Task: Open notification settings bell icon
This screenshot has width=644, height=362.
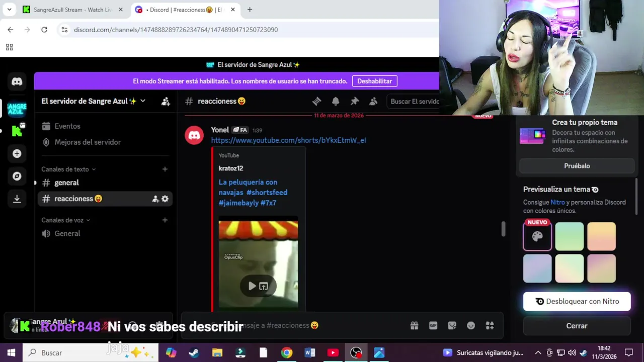Action: [336, 101]
